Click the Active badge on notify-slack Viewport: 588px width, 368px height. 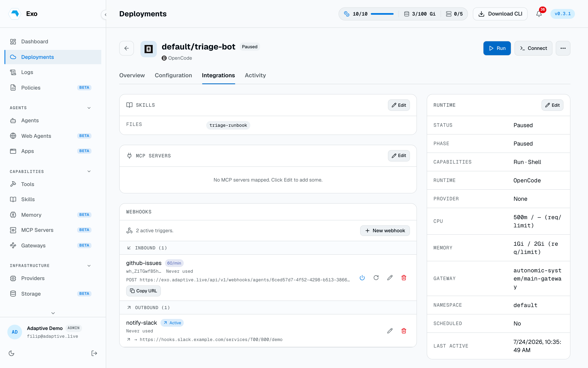click(x=172, y=323)
